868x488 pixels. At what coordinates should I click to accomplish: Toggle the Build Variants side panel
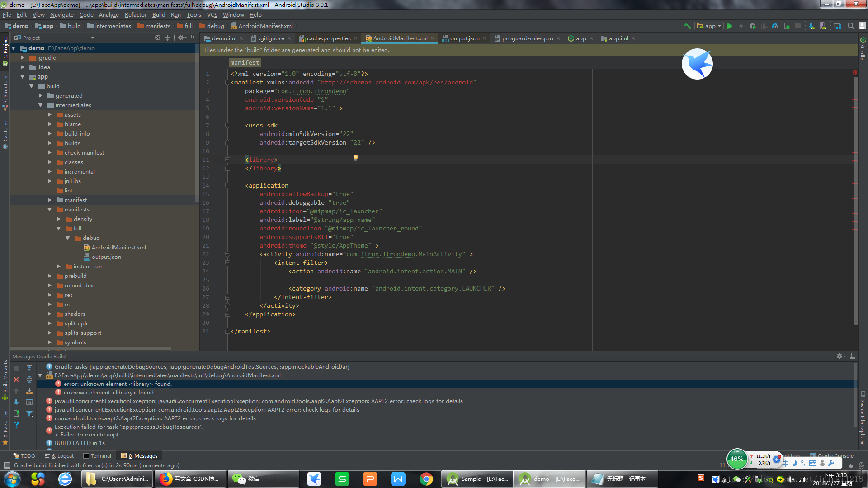pyautogui.click(x=5, y=379)
